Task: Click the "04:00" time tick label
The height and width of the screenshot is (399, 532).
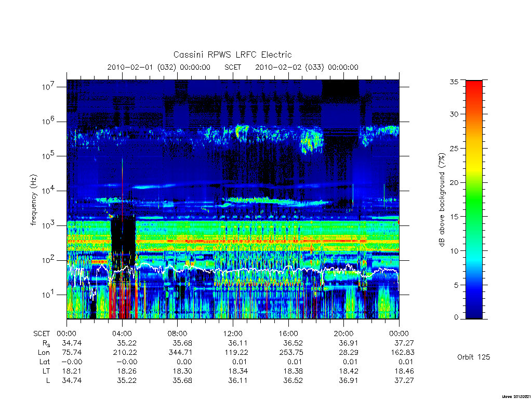Action: pos(122,334)
